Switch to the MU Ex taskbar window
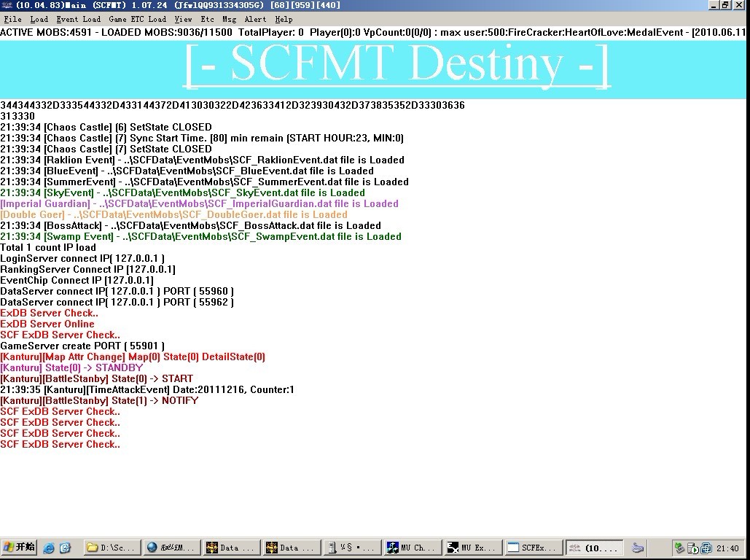The height and width of the screenshot is (560, 750). (x=472, y=548)
